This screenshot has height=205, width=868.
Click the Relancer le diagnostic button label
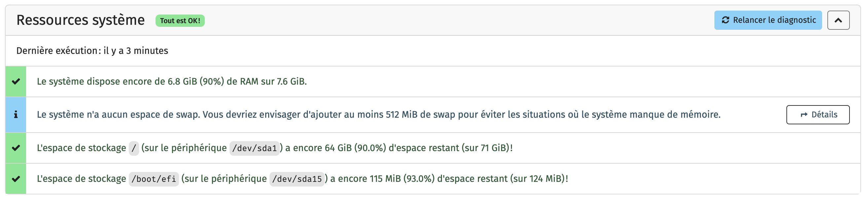774,20
